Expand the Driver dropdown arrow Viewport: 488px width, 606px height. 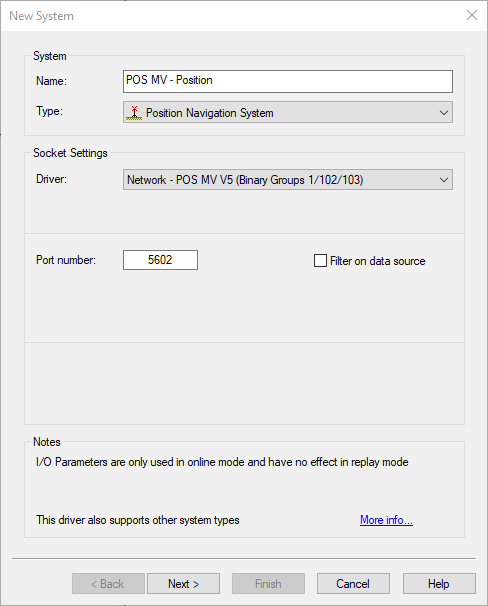tap(444, 180)
